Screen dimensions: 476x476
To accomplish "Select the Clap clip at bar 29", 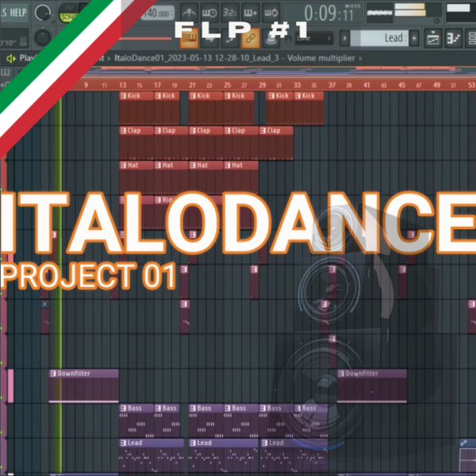I will tap(276, 143).
